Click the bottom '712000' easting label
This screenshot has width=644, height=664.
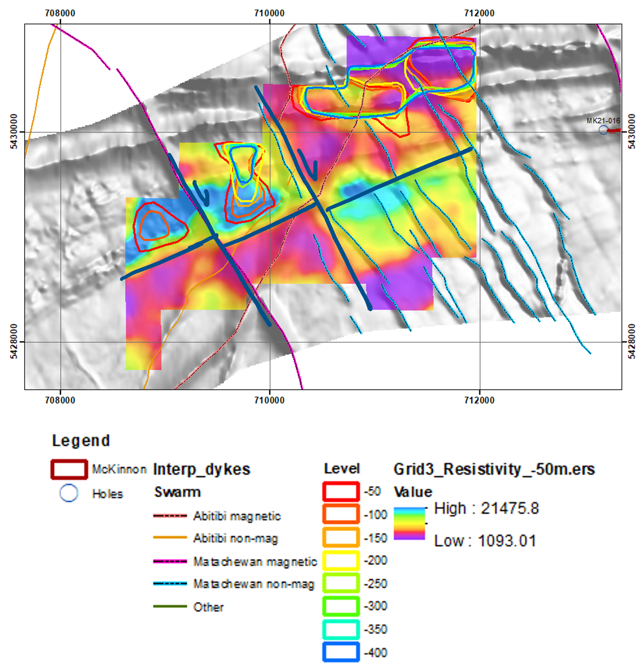pos(479,400)
